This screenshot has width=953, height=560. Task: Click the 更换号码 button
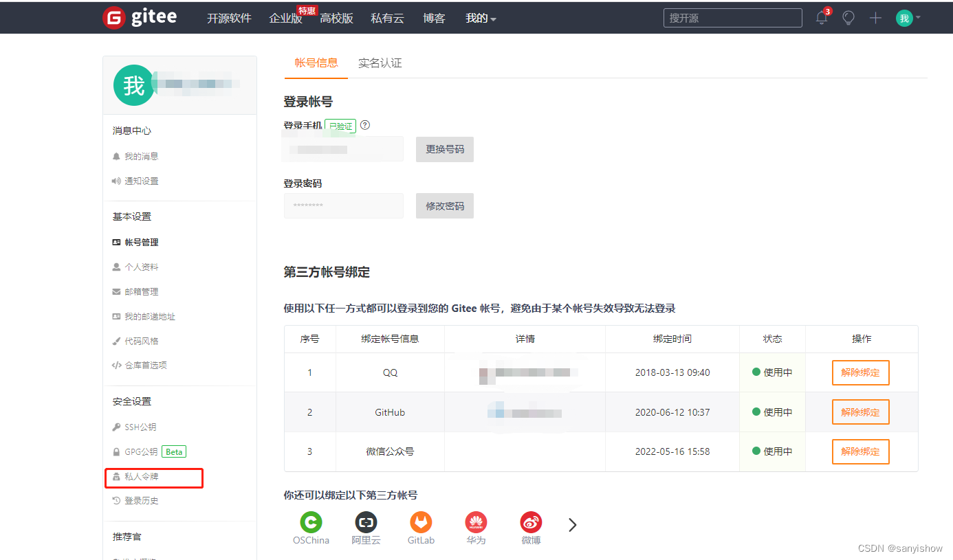(444, 149)
